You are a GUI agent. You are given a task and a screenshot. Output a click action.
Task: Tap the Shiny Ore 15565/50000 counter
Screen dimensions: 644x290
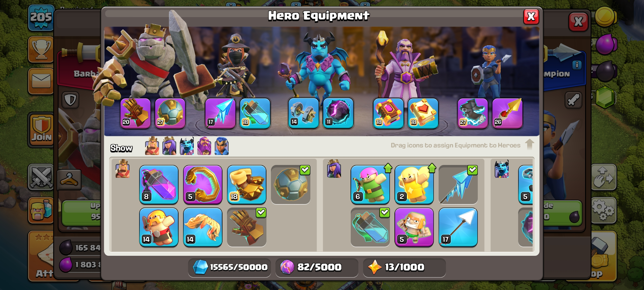pos(229,267)
